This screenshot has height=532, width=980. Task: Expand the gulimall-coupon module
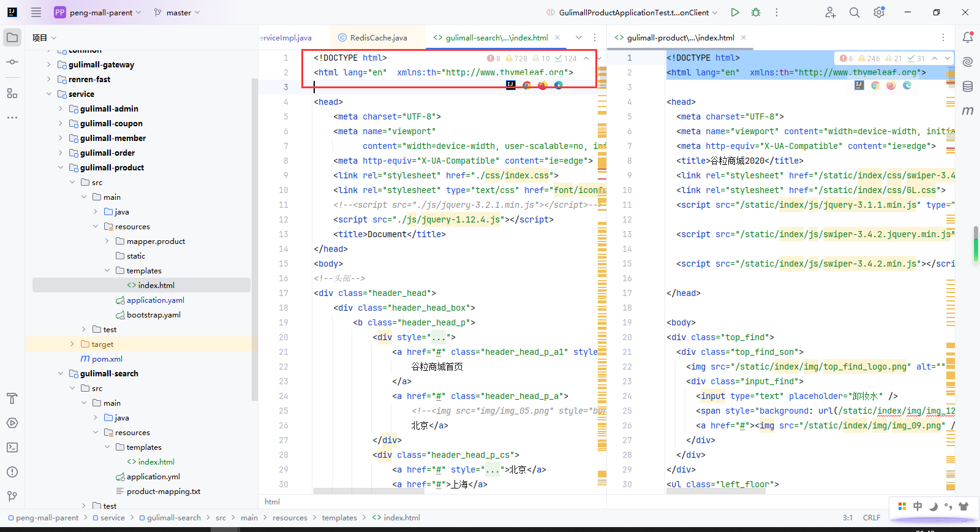61,123
